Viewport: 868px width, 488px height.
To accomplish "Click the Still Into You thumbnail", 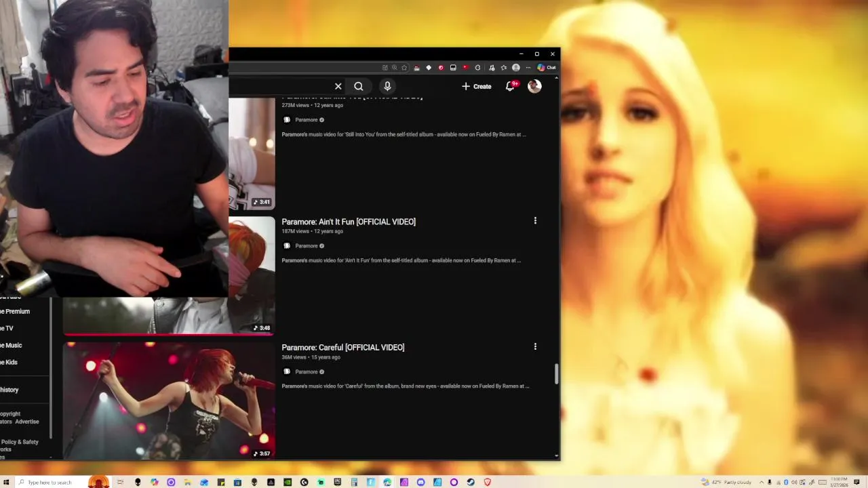I will pyautogui.click(x=252, y=153).
